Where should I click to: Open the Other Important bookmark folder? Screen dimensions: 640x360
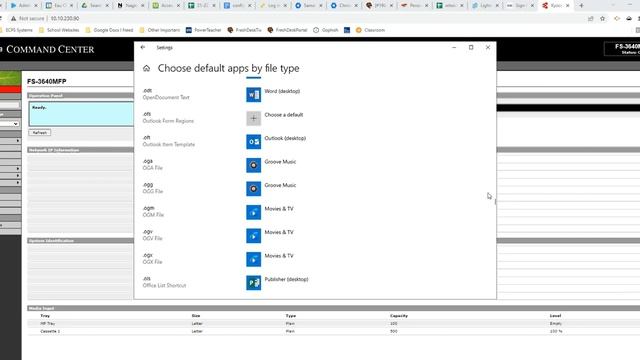pyautogui.click(x=160, y=30)
